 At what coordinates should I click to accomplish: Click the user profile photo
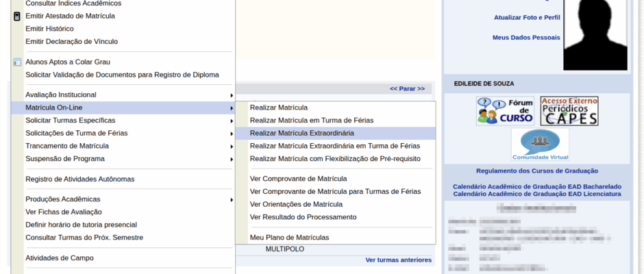click(595, 34)
